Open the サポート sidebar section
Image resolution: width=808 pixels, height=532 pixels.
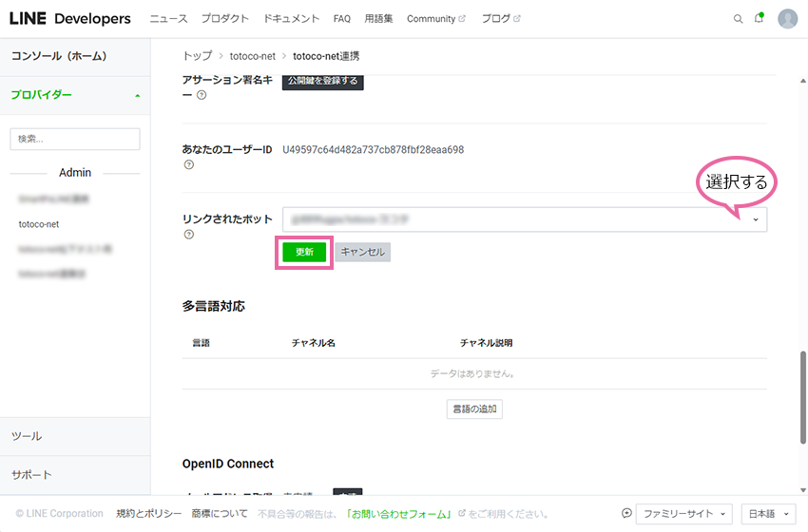(x=75, y=475)
